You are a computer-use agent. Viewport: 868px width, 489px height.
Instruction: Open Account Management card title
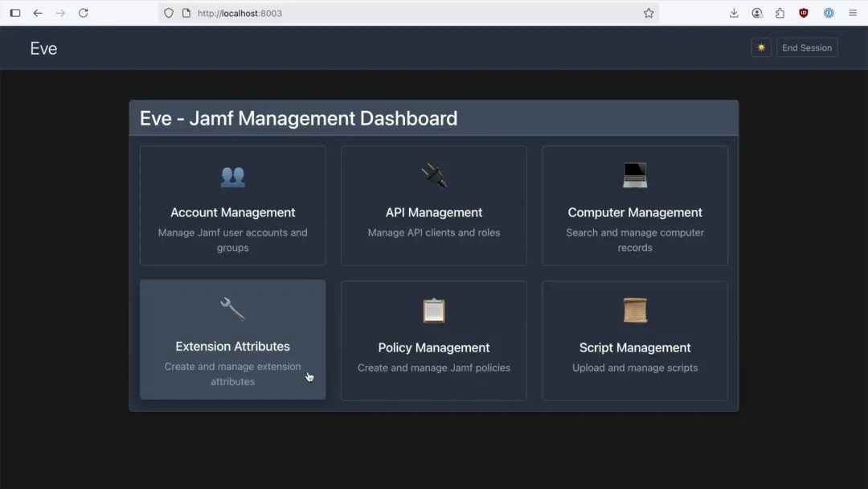point(232,212)
